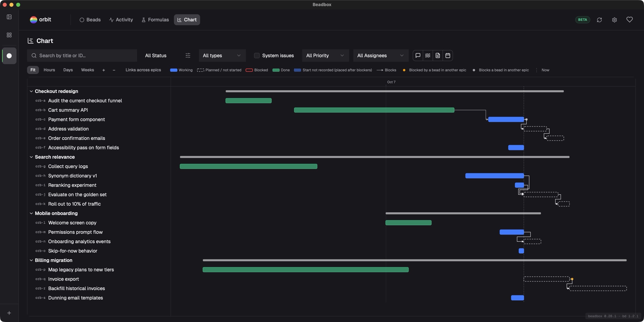Image resolution: width=644 pixels, height=322 pixels.
Task: Open the status filter sliders icon
Action: coord(188,56)
